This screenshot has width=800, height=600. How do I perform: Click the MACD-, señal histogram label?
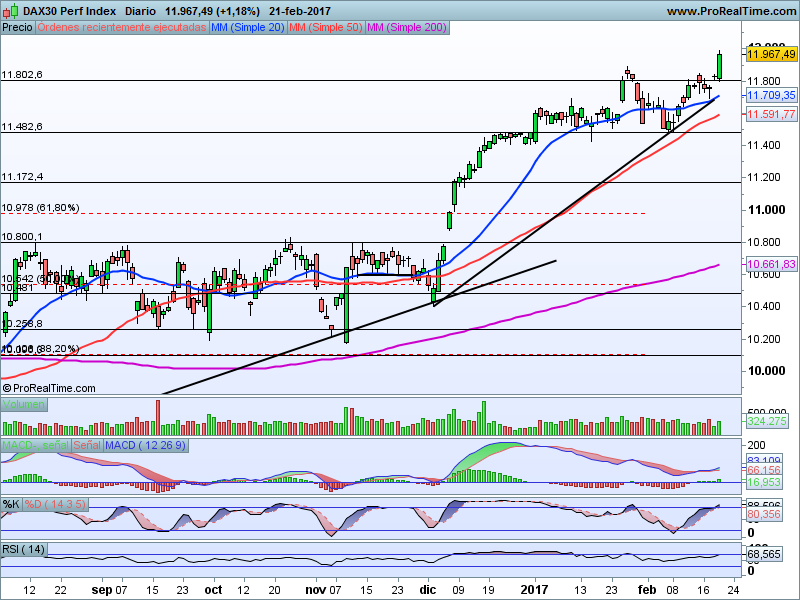tap(35, 445)
